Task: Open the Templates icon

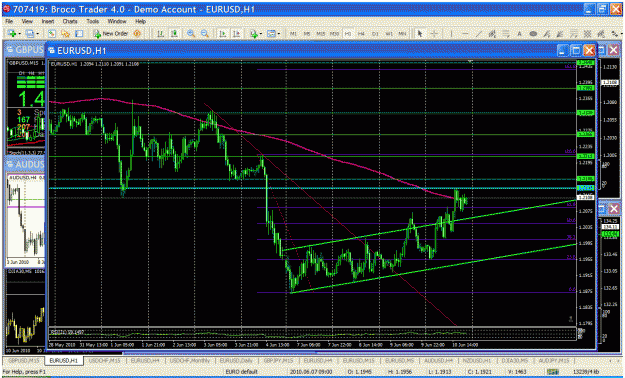Action: pyautogui.click(x=271, y=34)
